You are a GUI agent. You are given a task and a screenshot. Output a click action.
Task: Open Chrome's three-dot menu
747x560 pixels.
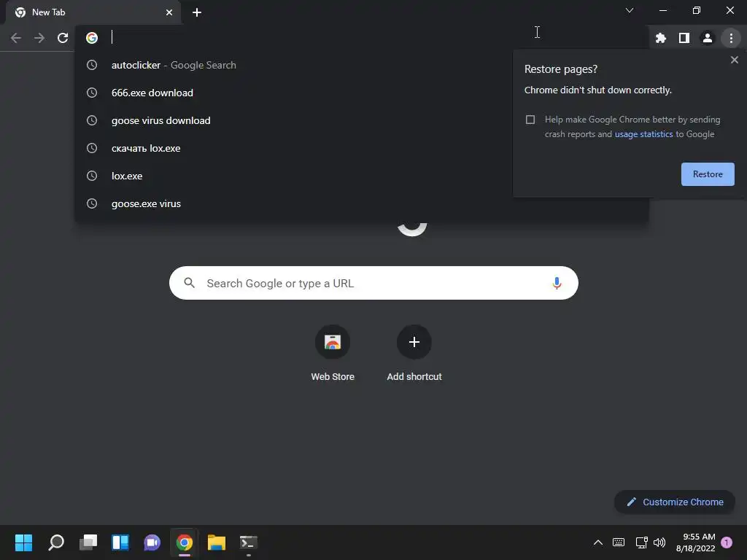click(731, 38)
